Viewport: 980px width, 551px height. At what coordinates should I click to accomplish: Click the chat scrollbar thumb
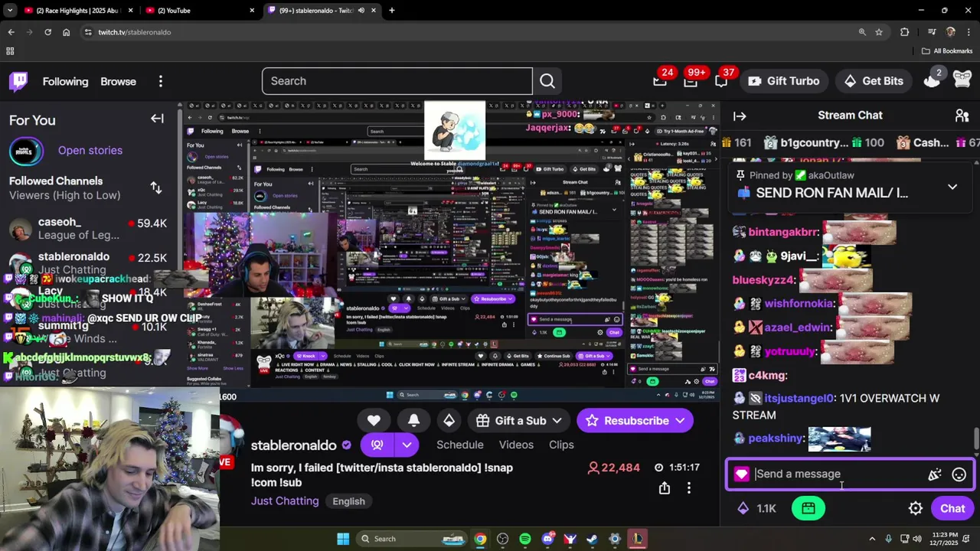(x=975, y=440)
